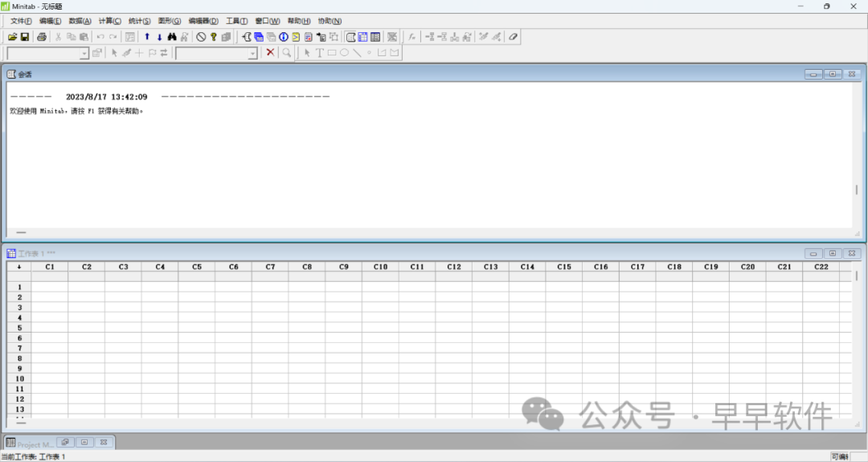Click the Find binoculars icon

[172, 37]
